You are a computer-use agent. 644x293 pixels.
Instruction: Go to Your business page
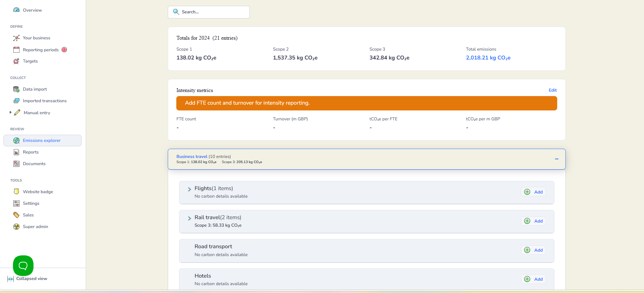pyautogui.click(x=37, y=38)
